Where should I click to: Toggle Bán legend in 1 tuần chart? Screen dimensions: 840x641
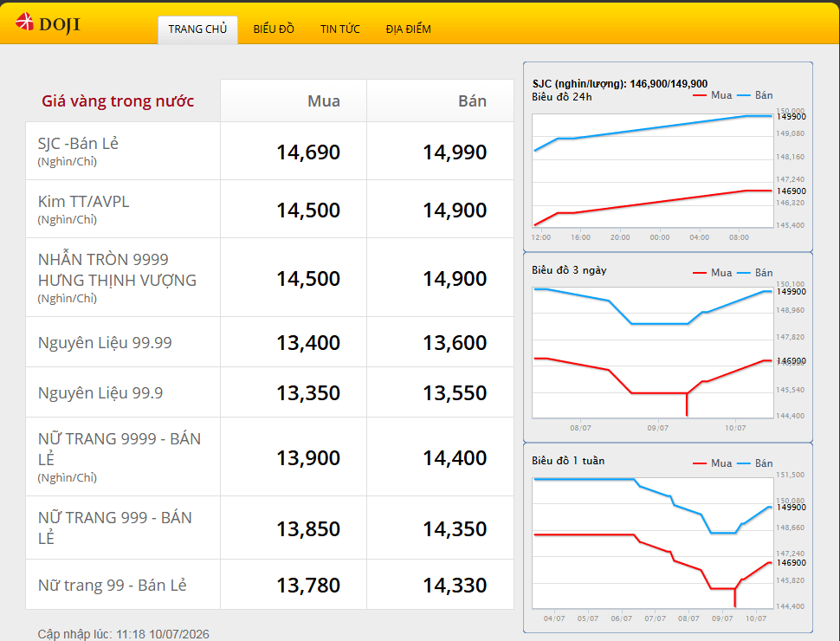point(755,463)
